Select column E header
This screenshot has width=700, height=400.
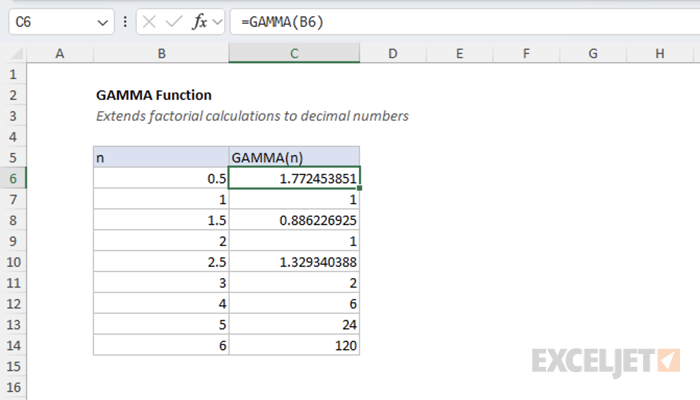click(x=459, y=54)
